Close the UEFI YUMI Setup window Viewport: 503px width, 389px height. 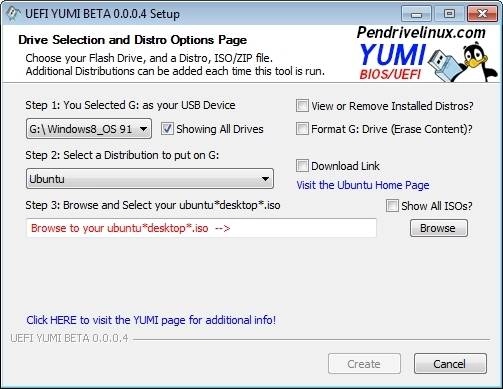click(482, 14)
